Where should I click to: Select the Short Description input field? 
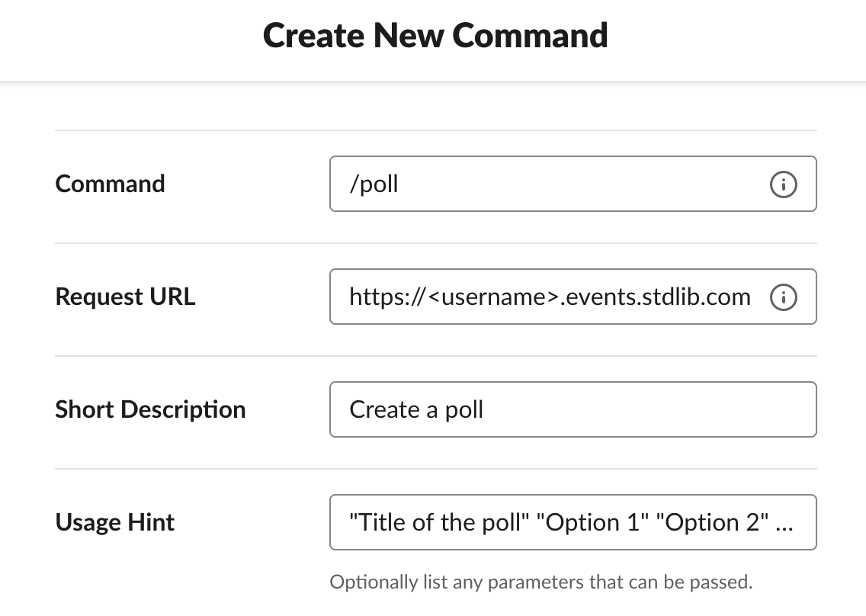573,409
